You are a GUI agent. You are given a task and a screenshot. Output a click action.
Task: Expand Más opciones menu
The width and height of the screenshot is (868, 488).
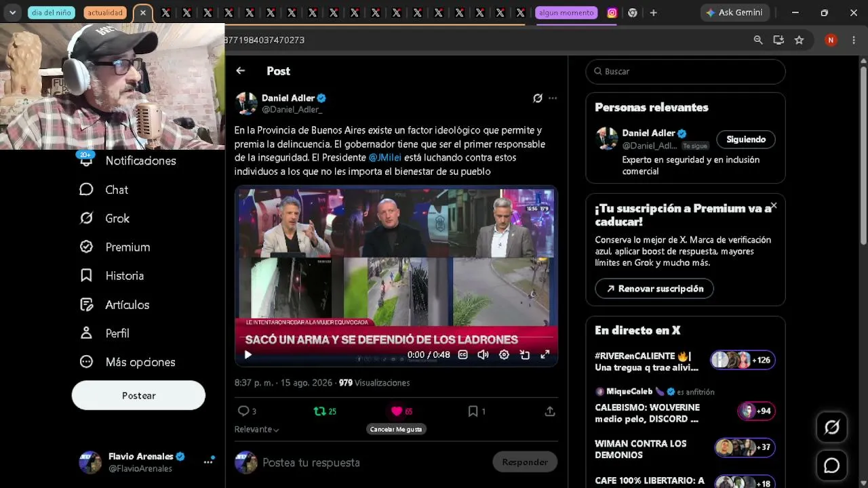point(127,362)
